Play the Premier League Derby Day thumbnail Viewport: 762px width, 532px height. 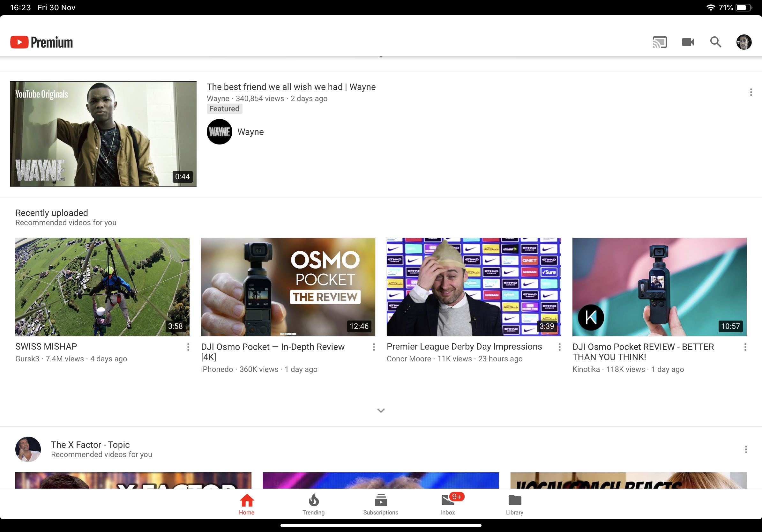[474, 287]
